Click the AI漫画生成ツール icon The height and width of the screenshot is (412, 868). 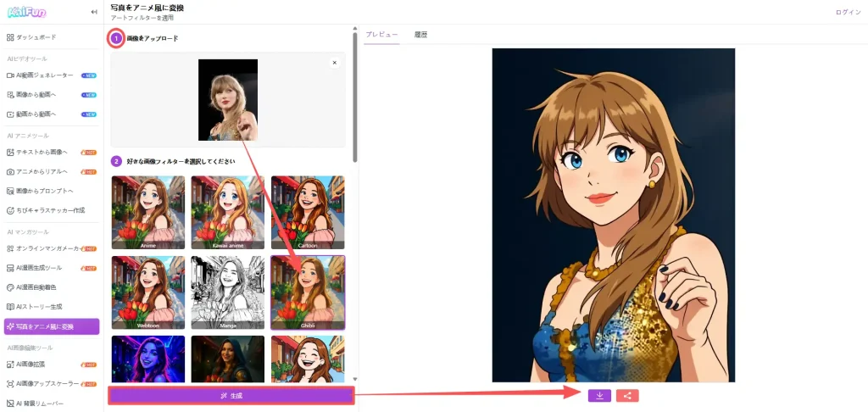point(10,268)
